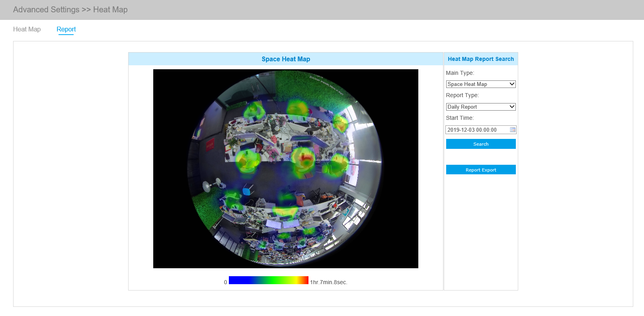Select the Report tab
This screenshot has height=316, width=644.
pos(66,29)
